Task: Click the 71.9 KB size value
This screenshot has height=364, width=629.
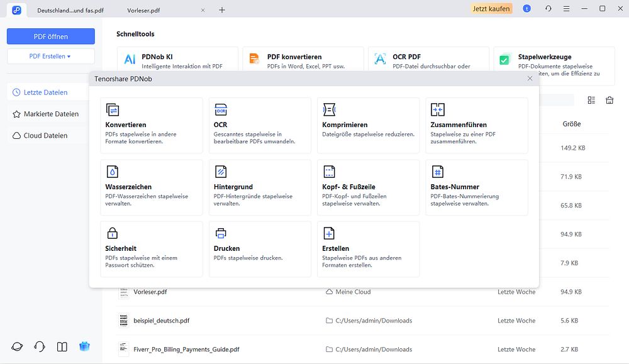Action: point(571,177)
